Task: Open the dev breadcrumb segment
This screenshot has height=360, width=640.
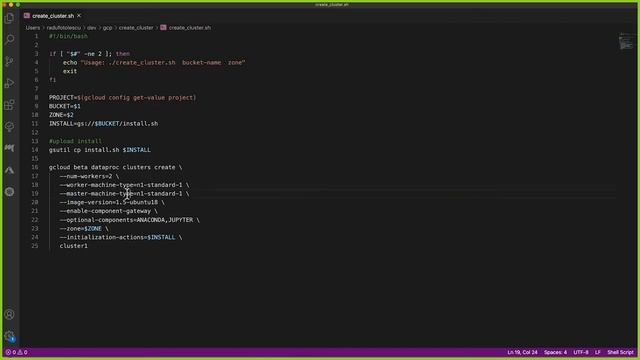Action: 91,28
